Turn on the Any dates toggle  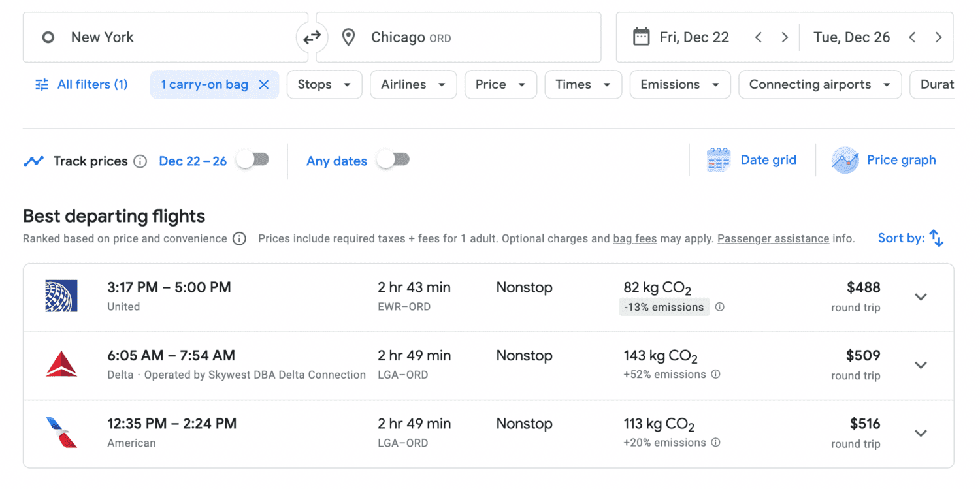coord(393,159)
